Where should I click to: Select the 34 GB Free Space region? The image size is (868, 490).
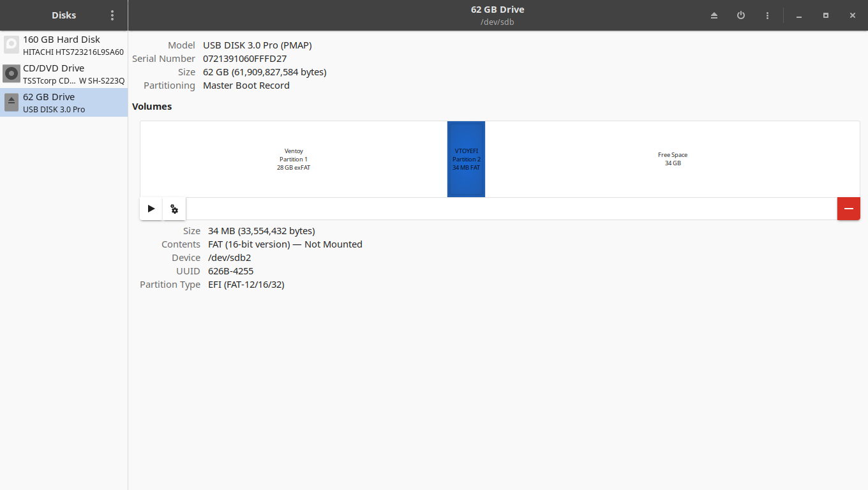(672, 159)
